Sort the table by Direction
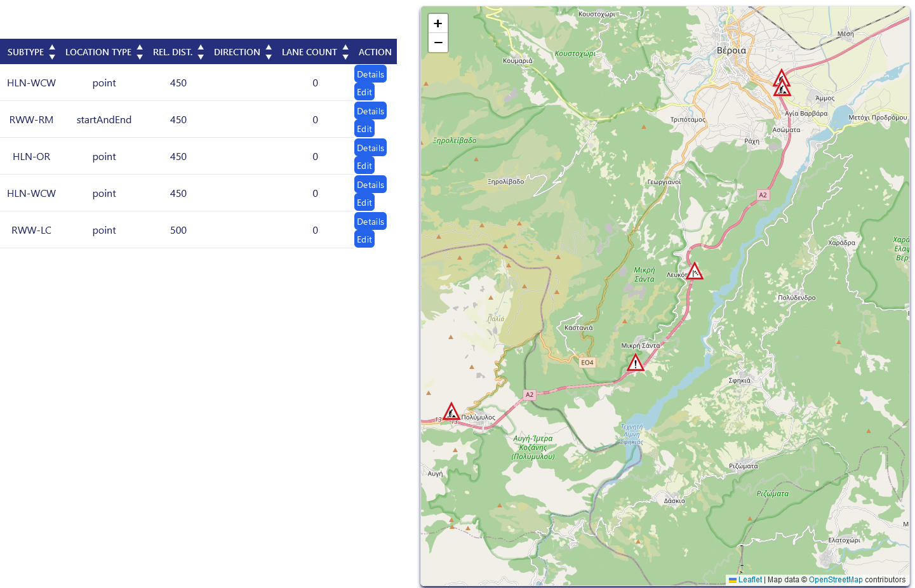Screen dimensions: 915x588 coord(243,52)
